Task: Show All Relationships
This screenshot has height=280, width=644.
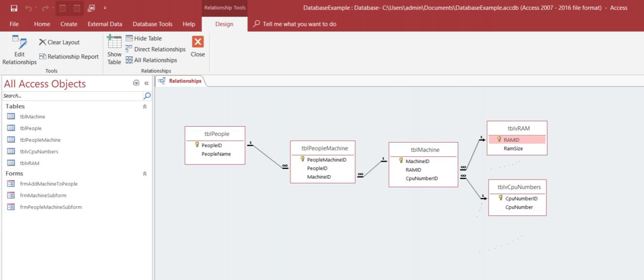Action: 151,60
